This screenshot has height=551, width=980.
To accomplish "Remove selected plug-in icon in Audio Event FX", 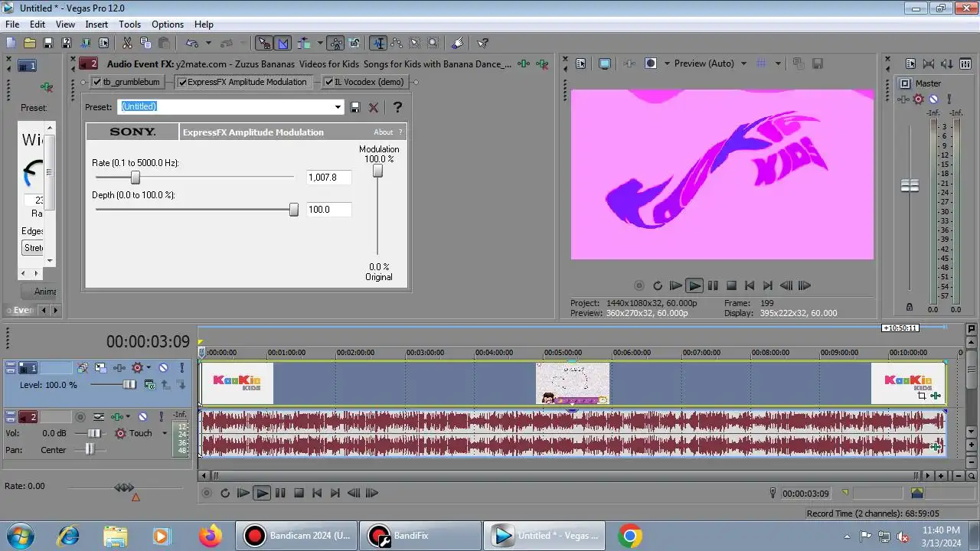I will pyautogui.click(x=543, y=64).
